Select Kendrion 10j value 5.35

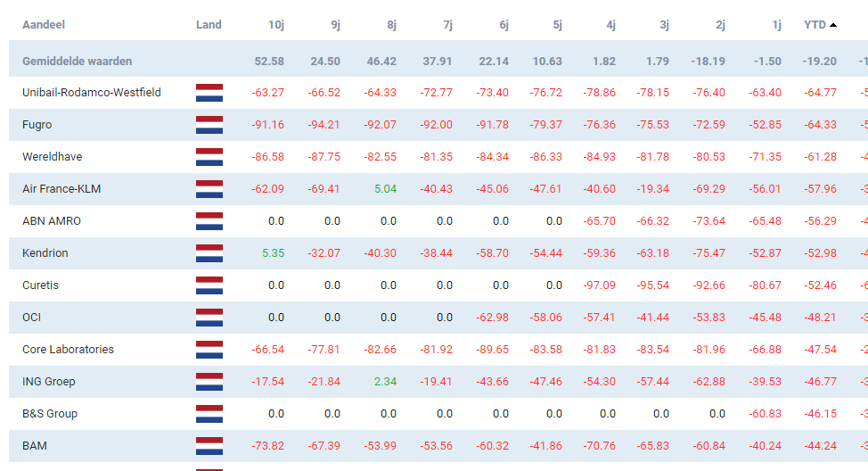(273, 253)
